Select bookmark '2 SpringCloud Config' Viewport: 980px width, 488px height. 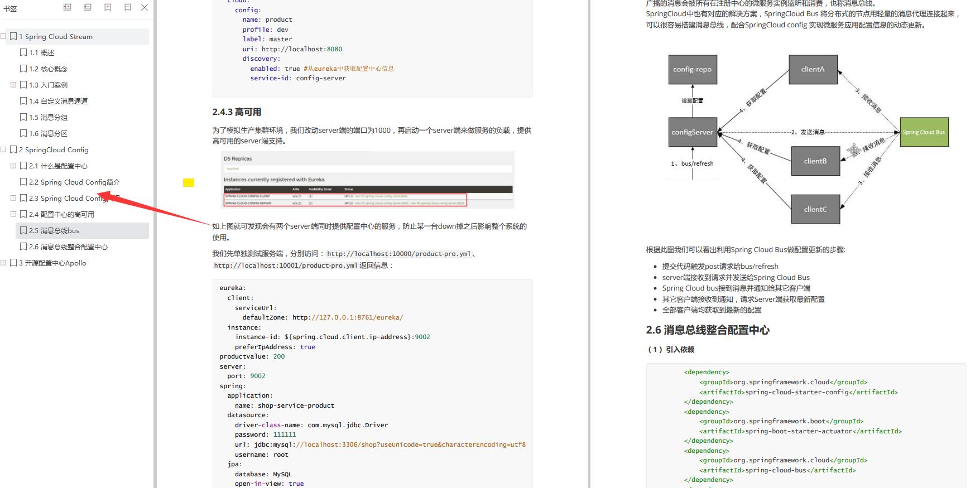click(54, 149)
